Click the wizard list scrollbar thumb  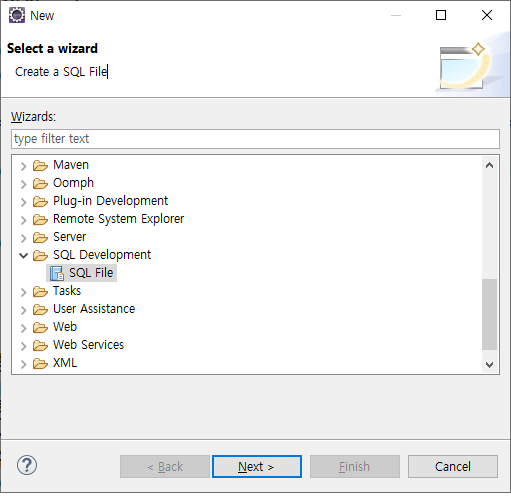coord(489,314)
